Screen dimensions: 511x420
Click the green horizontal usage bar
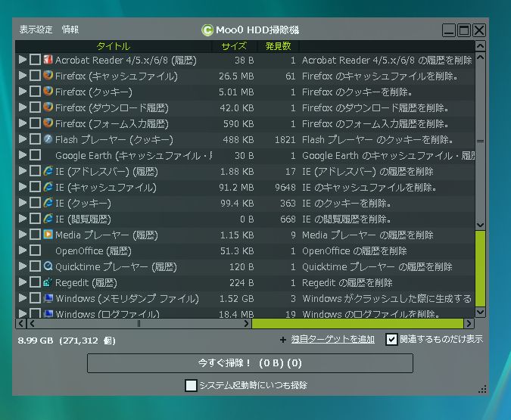357,324
